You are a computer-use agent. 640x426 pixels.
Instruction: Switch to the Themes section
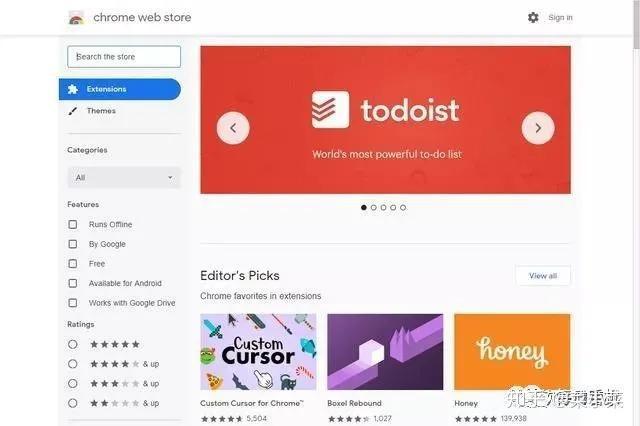pos(101,111)
